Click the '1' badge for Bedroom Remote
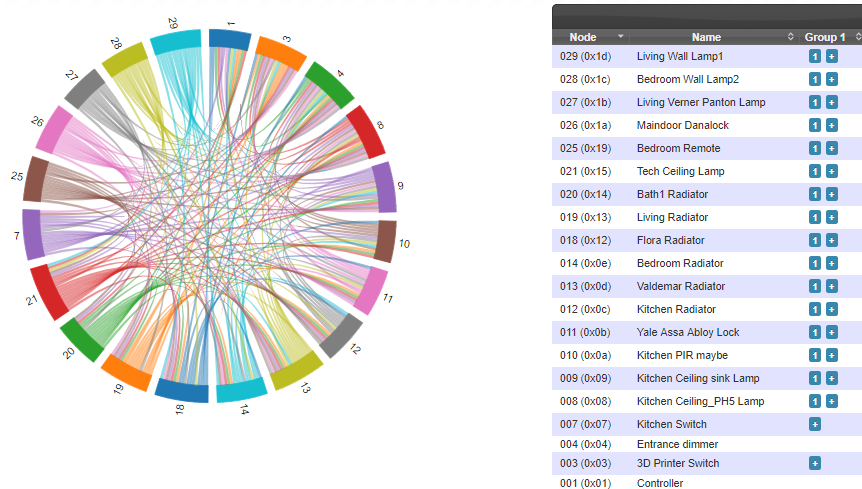Screen dimensions: 862x489 pos(815,149)
